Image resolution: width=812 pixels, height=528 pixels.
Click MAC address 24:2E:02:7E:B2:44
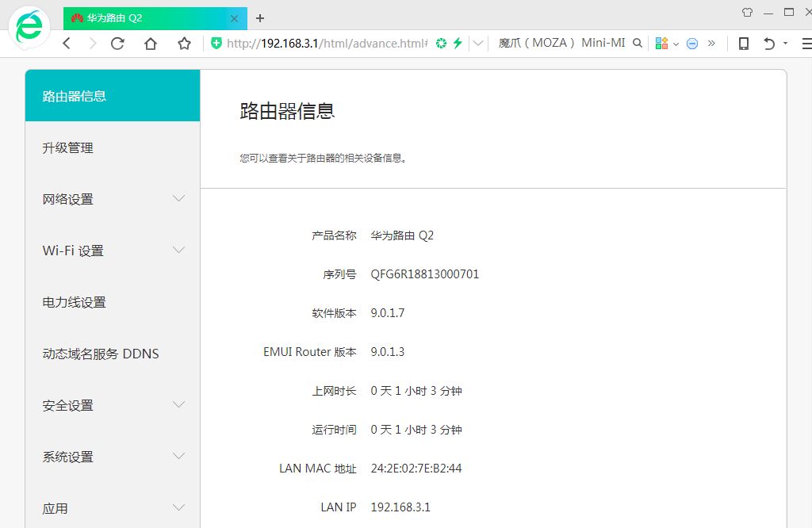(416, 469)
